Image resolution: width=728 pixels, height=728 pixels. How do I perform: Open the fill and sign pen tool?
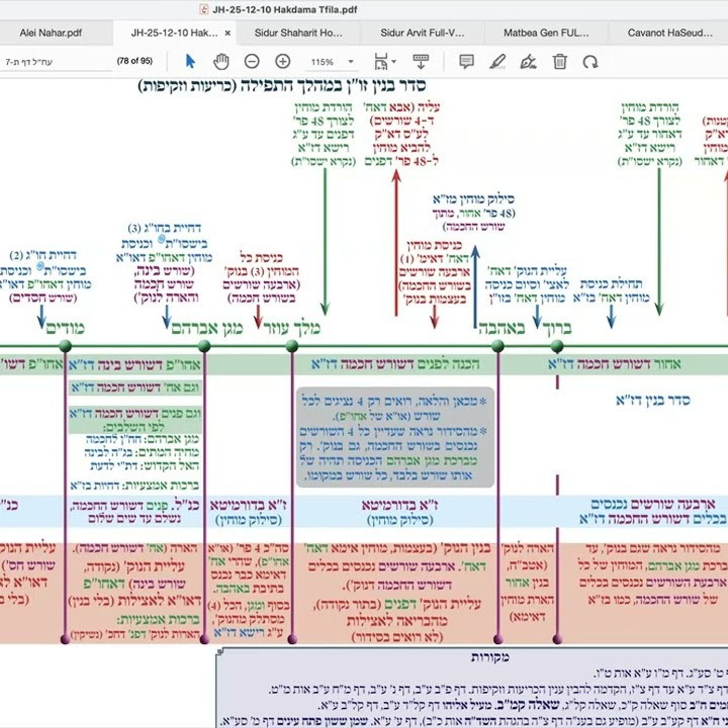(528, 61)
